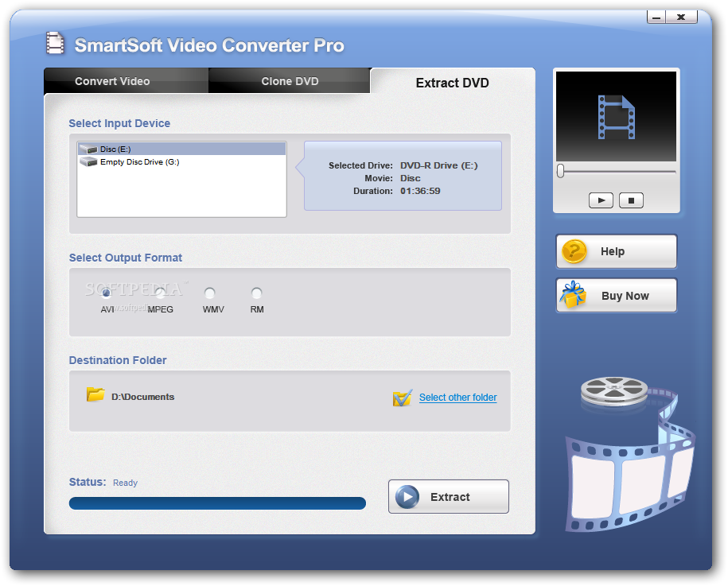Click the blue play icon on Extract
The height and width of the screenshot is (586, 728).
click(407, 496)
